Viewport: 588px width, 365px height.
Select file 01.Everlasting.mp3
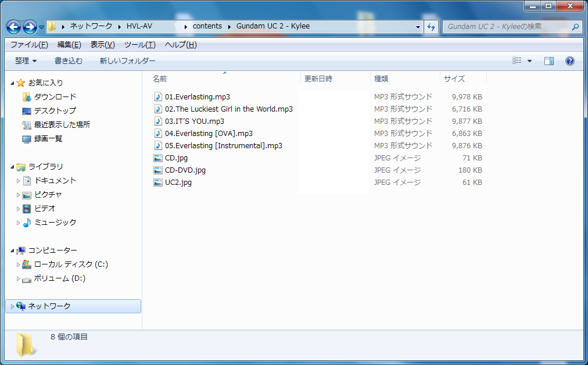197,97
